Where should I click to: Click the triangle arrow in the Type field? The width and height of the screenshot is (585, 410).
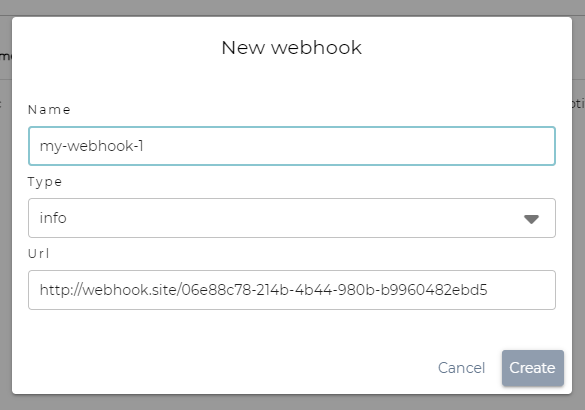tap(531, 219)
